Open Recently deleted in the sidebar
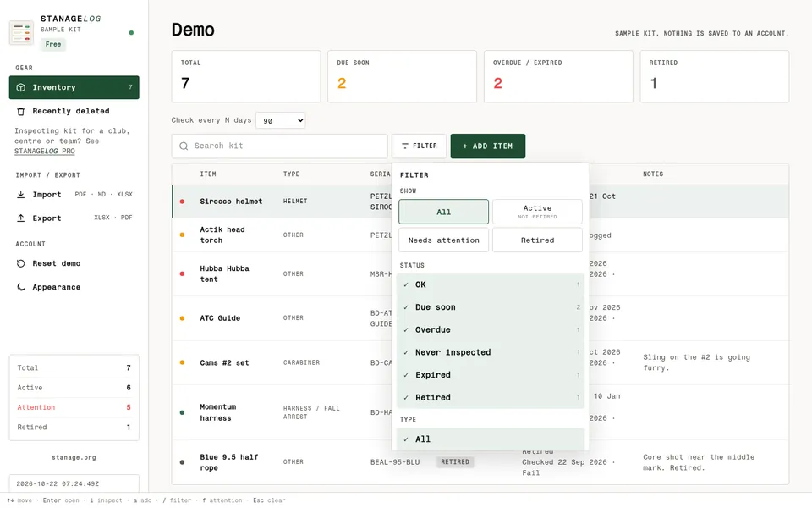This screenshot has height=508, width=812. coord(74,112)
